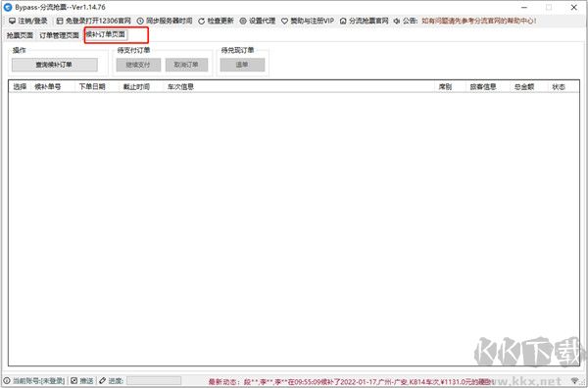Click 同步服务器时间 sync time item
This screenshot has width=588, height=388.
tap(165, 21)
